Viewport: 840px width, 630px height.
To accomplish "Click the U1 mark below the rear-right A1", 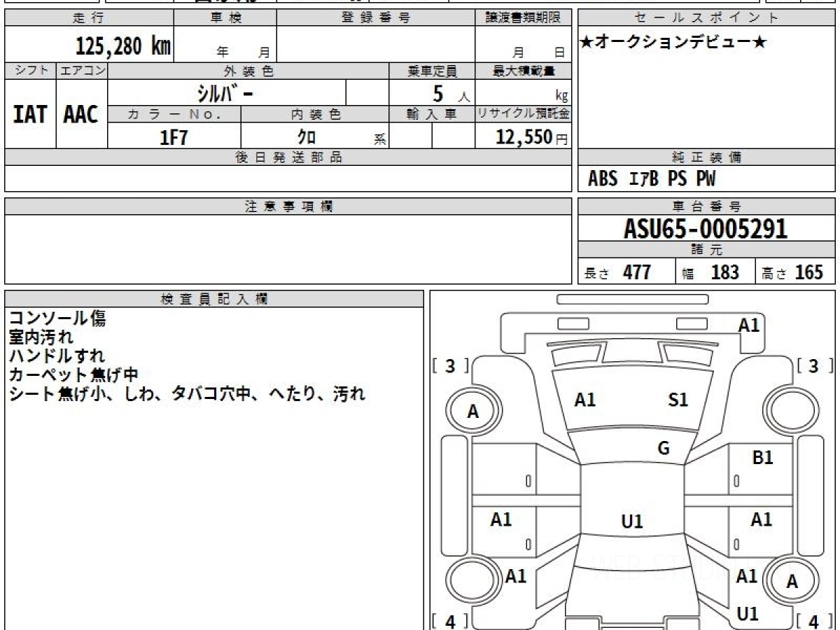I will pos(748,614).
